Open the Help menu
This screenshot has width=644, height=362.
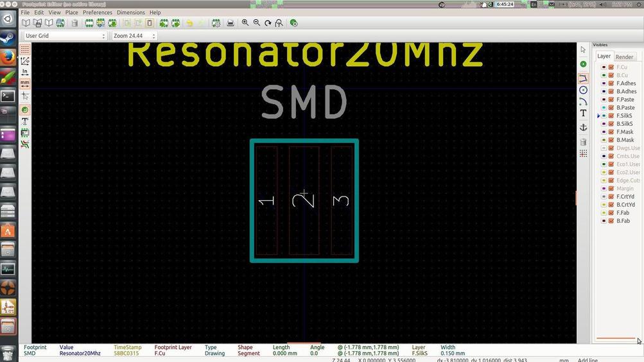pyautogui.click(x=155, y=12)
